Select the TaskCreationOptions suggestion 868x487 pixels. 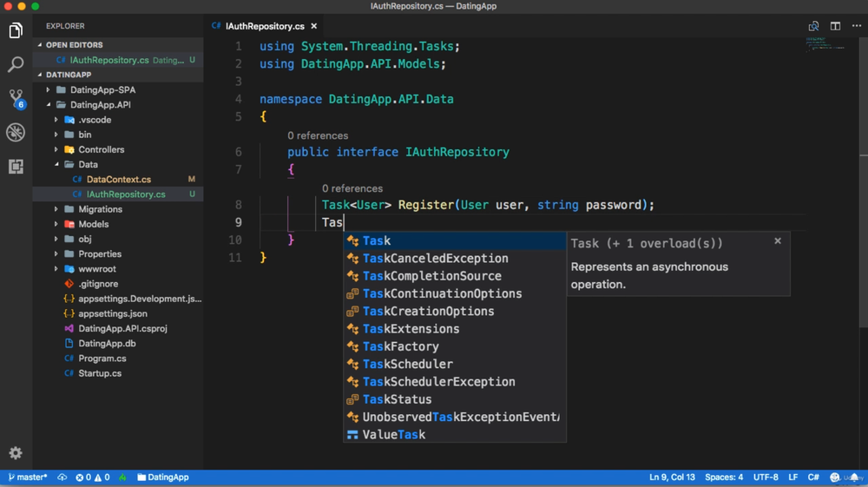[455, 312]
